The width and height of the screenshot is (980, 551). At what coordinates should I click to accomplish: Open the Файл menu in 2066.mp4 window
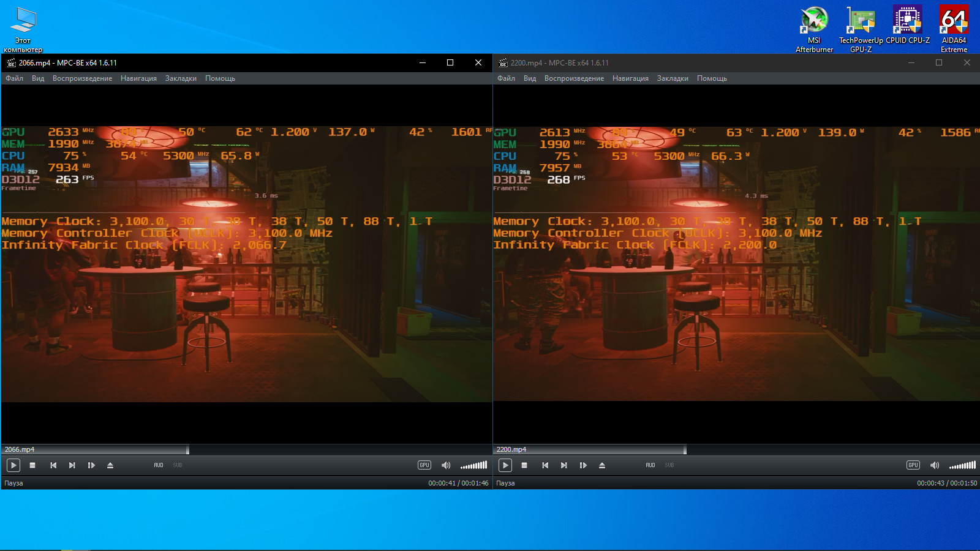tap(14, 78)
